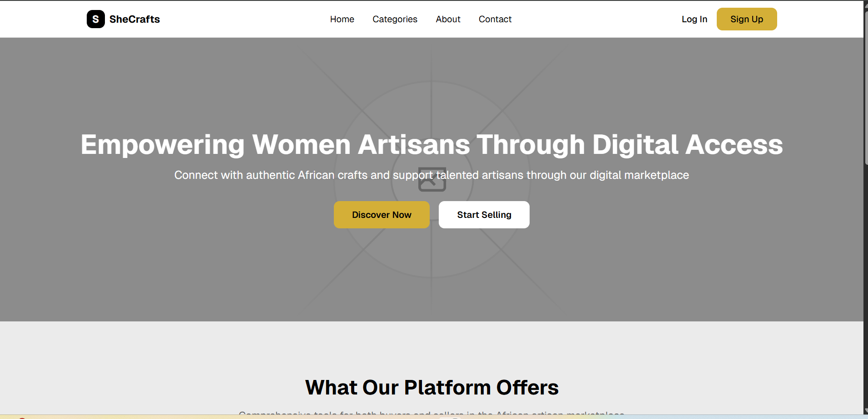
Task: Click the Discover Now button
Action: (381, 215)
